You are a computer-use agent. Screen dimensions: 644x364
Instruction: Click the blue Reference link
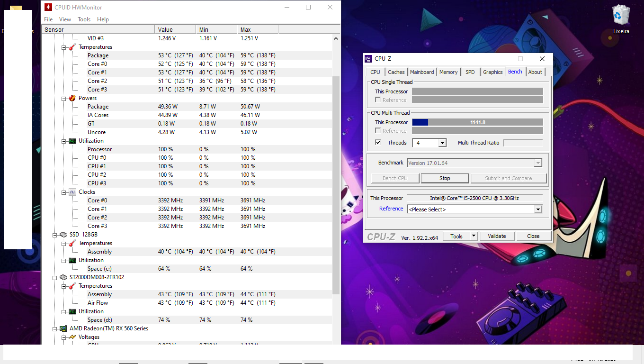[x=391, y=209]
